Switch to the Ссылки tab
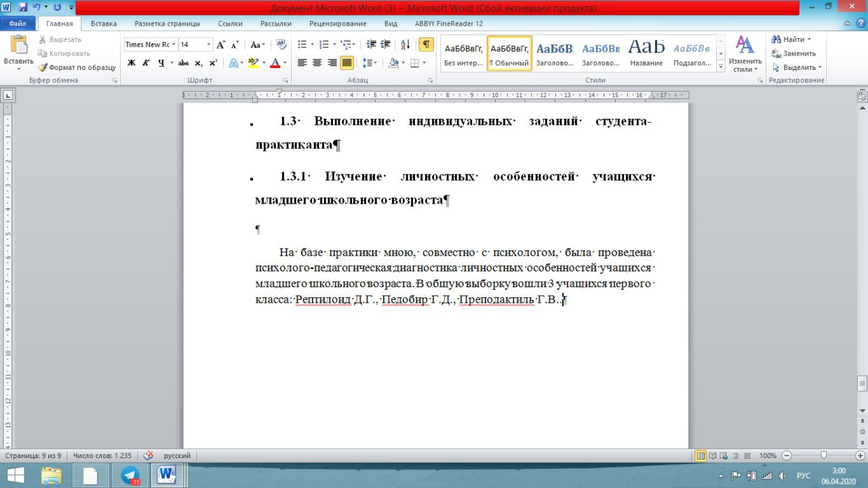Viewport: 868px width, 488px height. click(x=231, y=23)
